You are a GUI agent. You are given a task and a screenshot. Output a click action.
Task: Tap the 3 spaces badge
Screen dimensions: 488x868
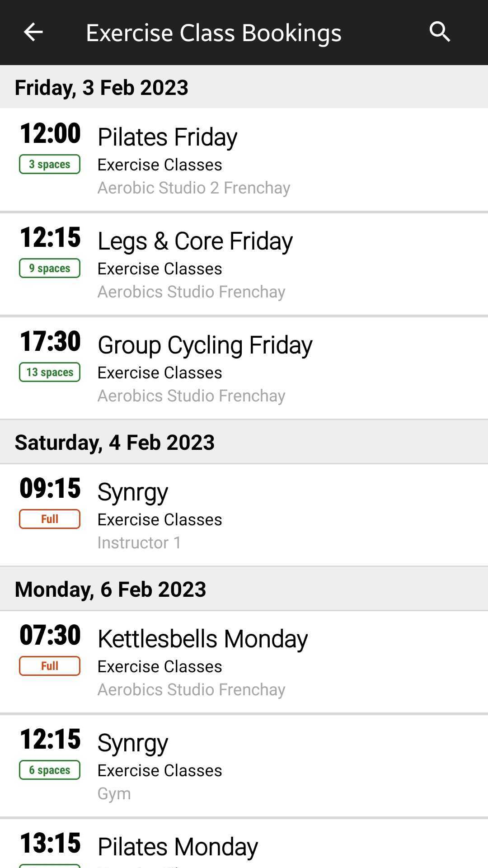[x=50, y=164]
